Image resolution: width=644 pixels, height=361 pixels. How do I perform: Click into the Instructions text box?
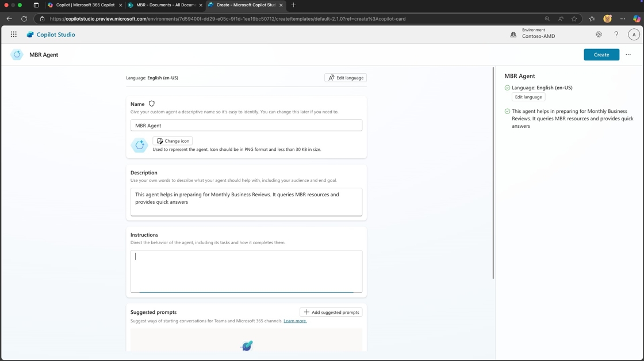pyautogui.click(x=246, y=271)
